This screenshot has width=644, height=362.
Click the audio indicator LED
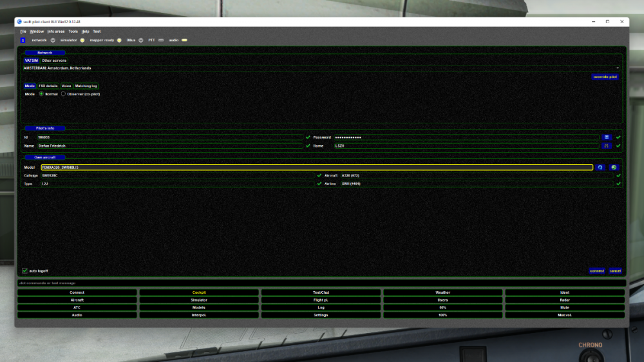[x=184, y=41]
